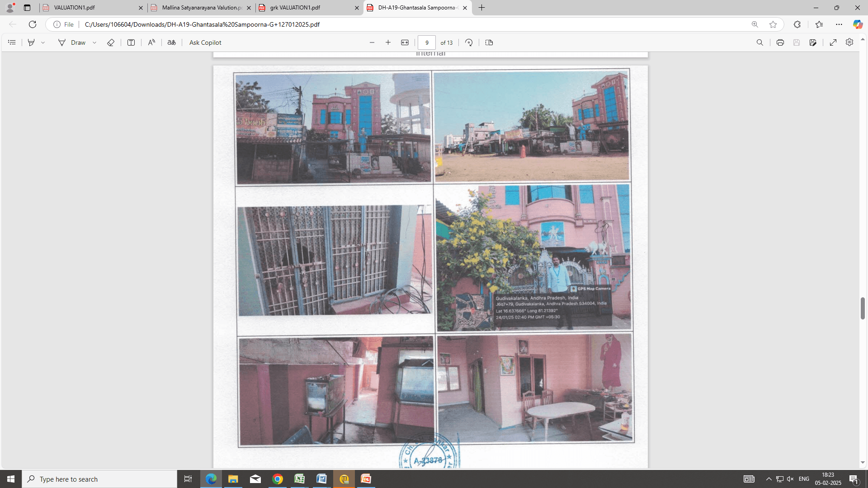
Task: Close the grk VALUATION1.pdf tab
Action: pos(357,8)
